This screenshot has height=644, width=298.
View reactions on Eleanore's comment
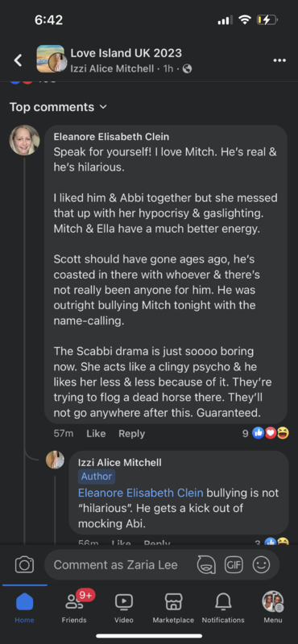click(x=266, y=433)
